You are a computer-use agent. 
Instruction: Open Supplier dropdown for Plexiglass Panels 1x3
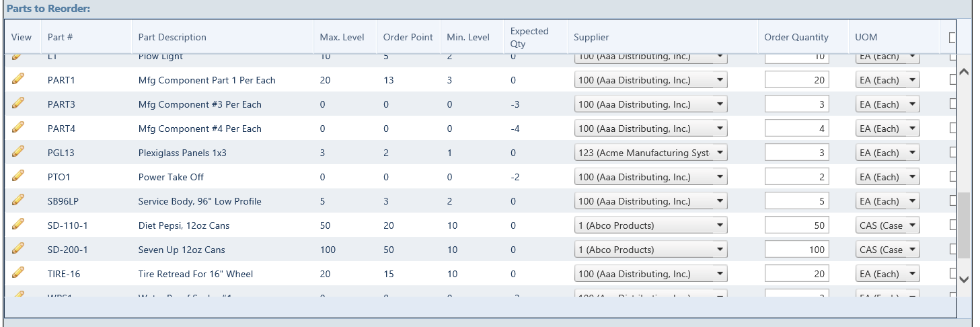[650, 153]
